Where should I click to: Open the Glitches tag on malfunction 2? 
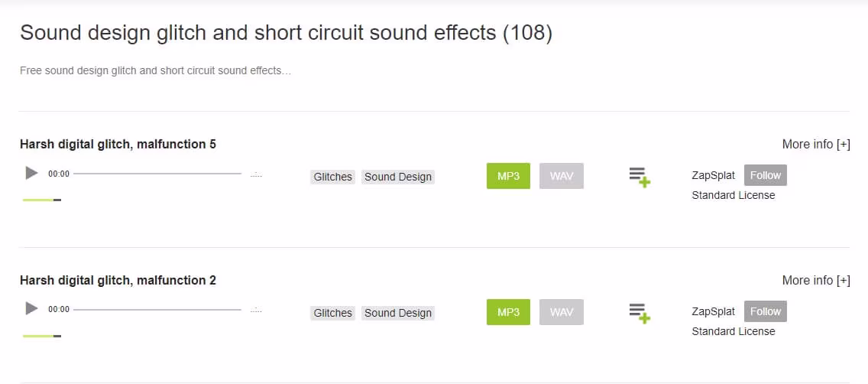coord(333,313)
